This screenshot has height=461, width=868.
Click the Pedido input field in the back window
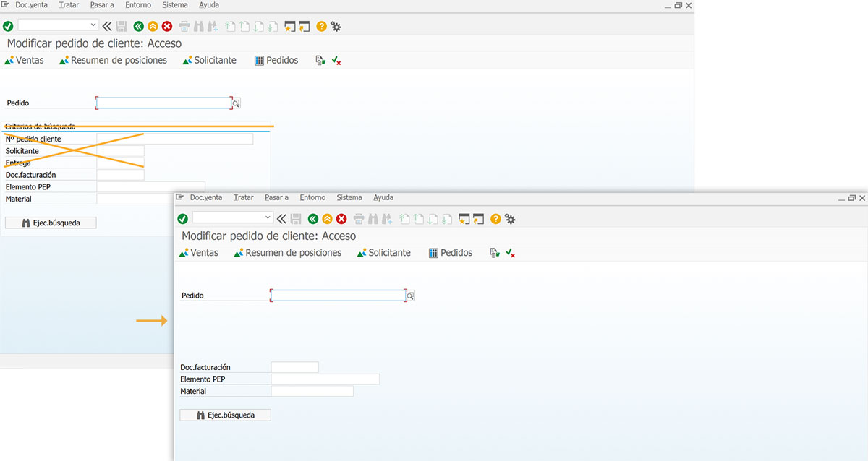coord(163,103)
